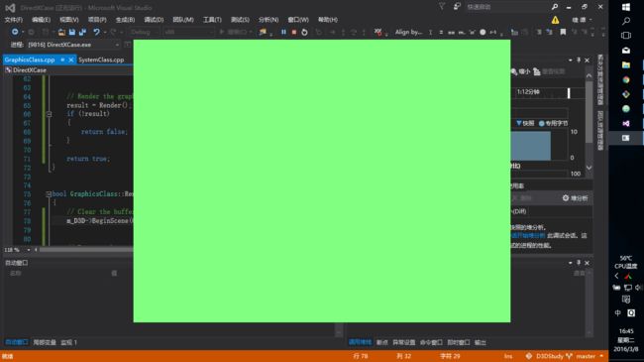Open the 调试(D) menu
644x362 pixels.
[154, 19]
